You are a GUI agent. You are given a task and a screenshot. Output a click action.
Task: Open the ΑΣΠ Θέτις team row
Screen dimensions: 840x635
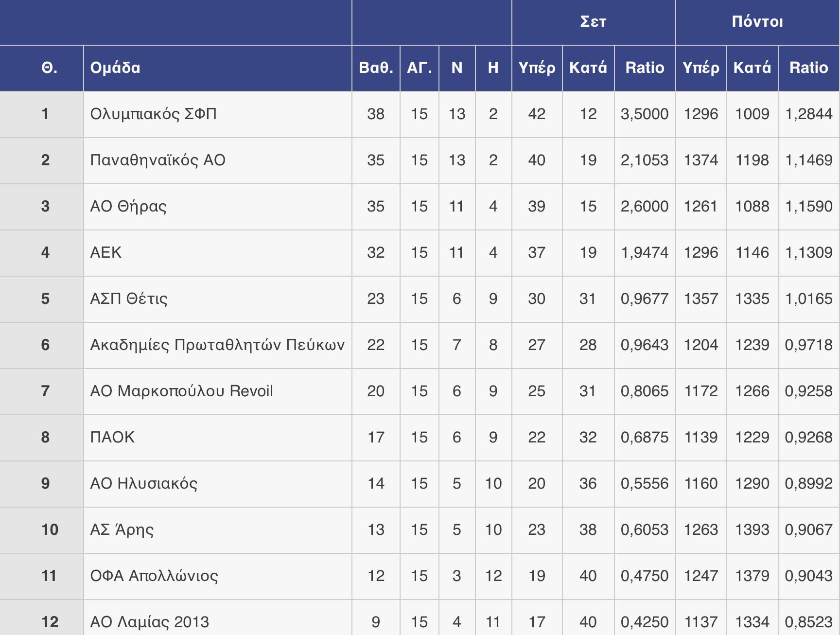coord(129,299)
